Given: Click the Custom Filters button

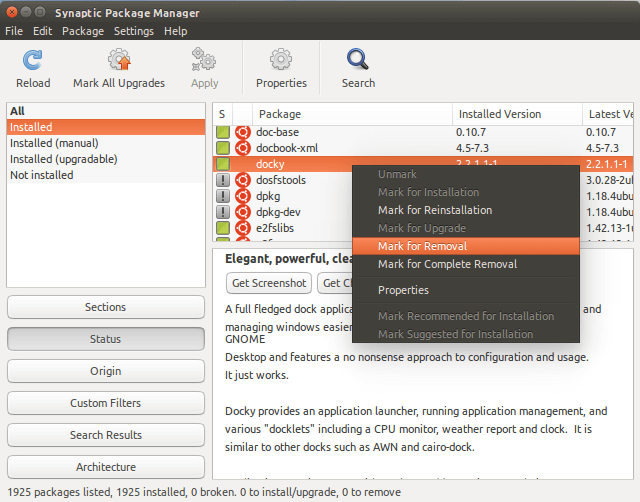Looking at the screenshot, I should pyautogui.click(x=106, y=403).
